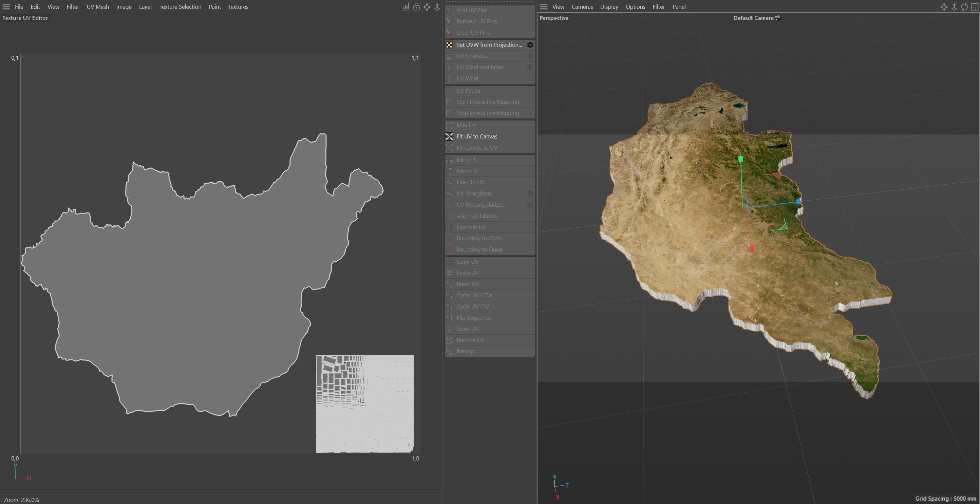Click the small square UV island thumbnail

pos(364,404)
